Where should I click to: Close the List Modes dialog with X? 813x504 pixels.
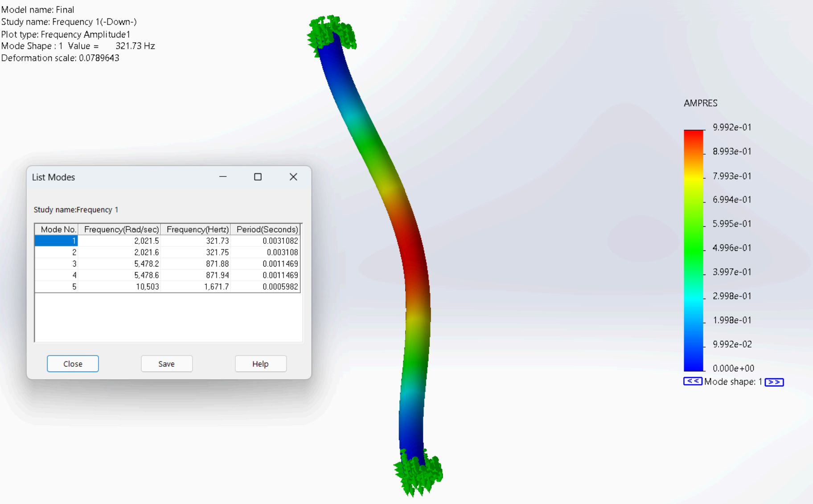click(x=293, y=177)
